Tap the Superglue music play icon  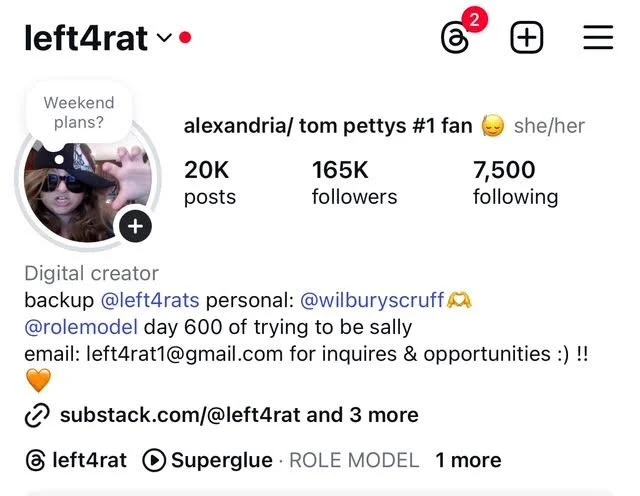pyautogui.click(x=154, y=460)
